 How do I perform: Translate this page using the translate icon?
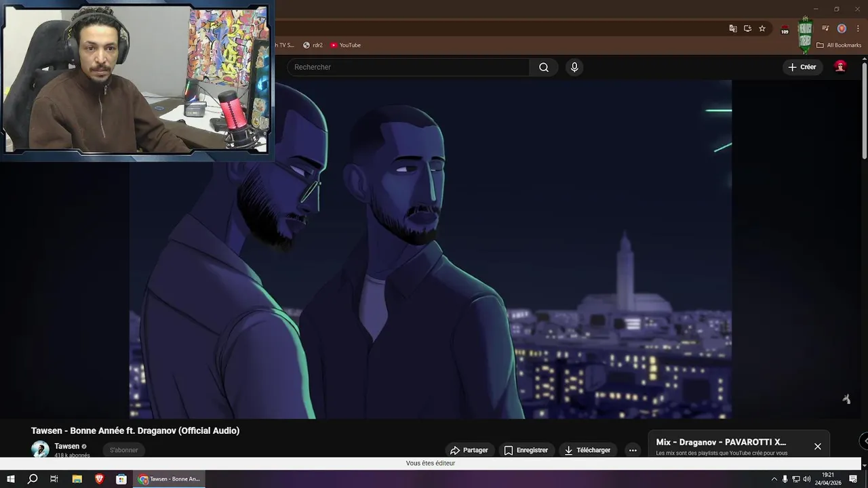[x=733, y=28]
